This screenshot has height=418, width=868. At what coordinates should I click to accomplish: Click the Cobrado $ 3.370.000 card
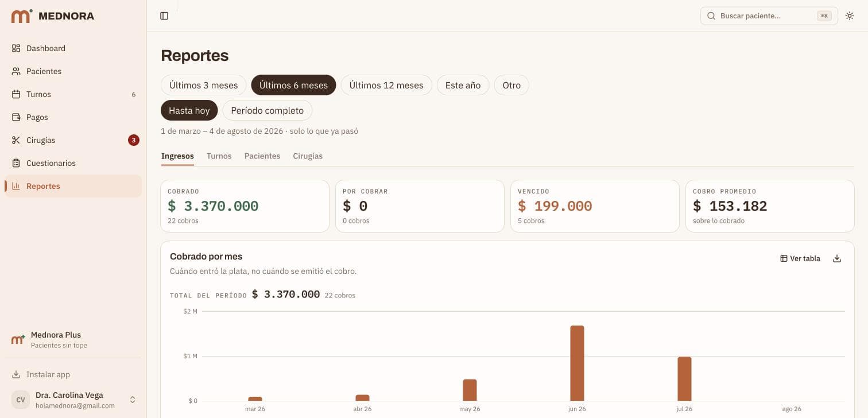point(245,206)
